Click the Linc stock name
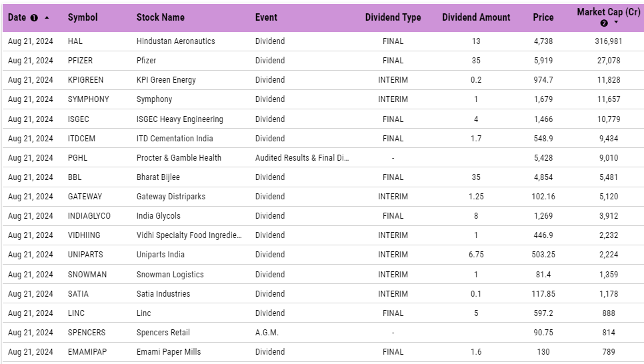Image resolution: width=644 pixels, height=364 pixels. tap(144, 313)
